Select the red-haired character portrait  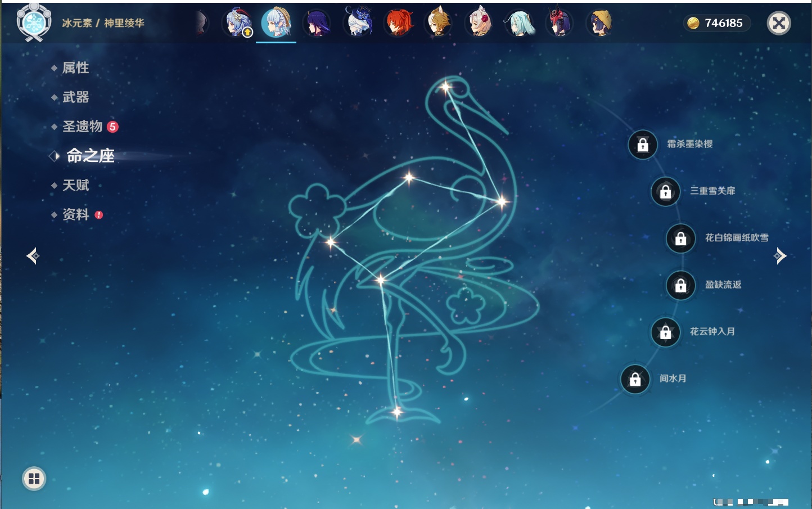(x=398, y=23)
